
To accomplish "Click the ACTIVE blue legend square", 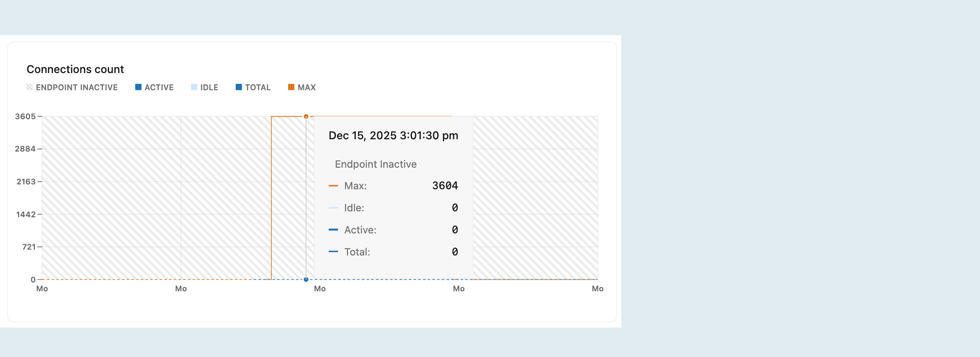I will [x=138, y=87].
